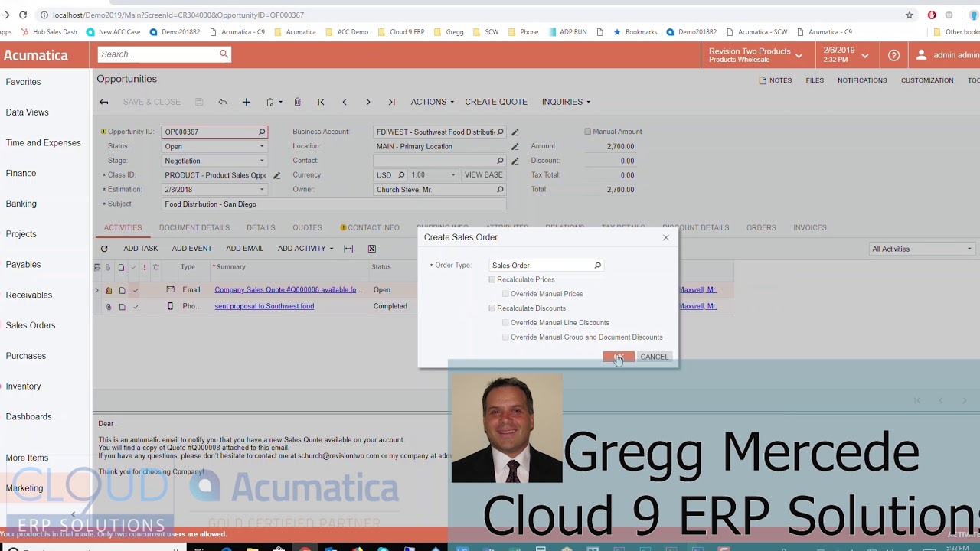This screenshot has width=980, height=551.
Task: Check Override Manual Line Discounts box
Action: [505, 323]
